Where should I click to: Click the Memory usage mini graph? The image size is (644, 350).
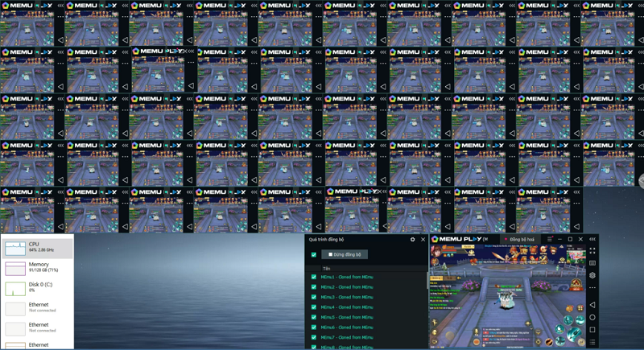pyautogui.click(x=15, y=269)
